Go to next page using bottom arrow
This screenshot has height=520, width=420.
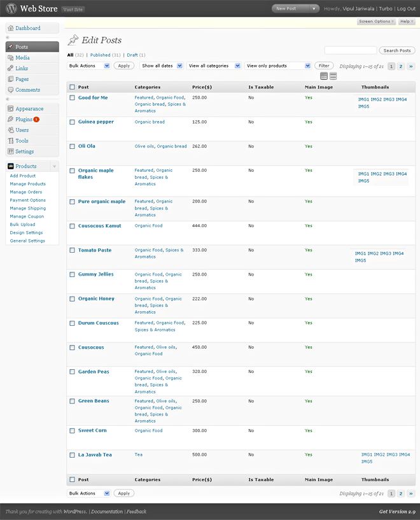click(x=410, y=493)
